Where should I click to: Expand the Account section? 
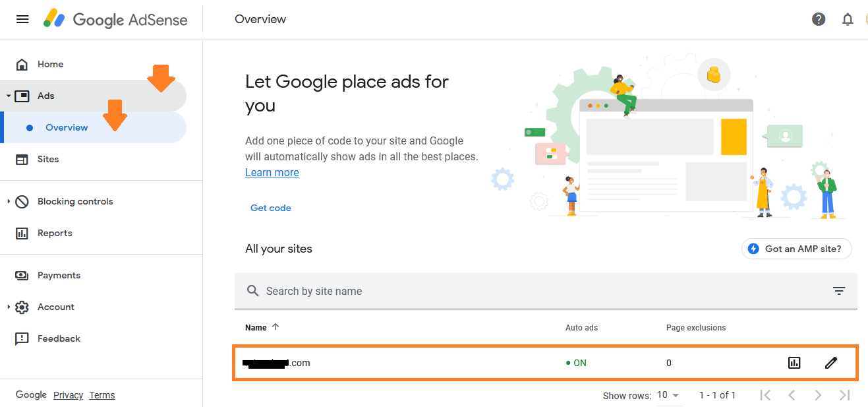point(9,307)
